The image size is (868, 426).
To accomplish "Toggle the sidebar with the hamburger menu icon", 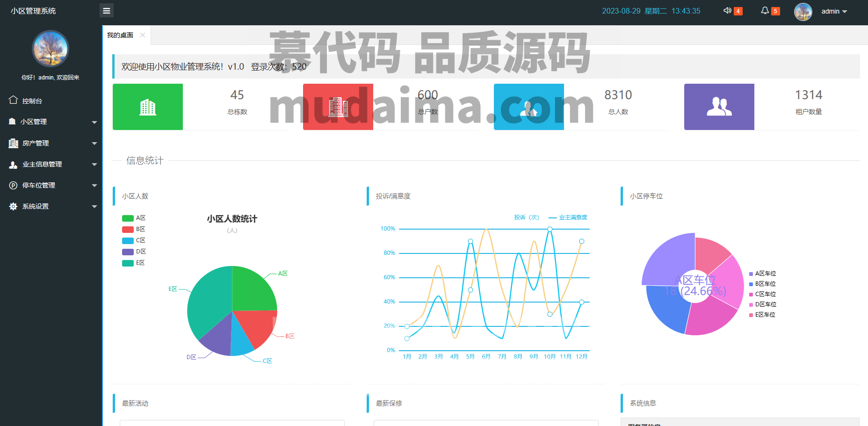I will (107, 10).
